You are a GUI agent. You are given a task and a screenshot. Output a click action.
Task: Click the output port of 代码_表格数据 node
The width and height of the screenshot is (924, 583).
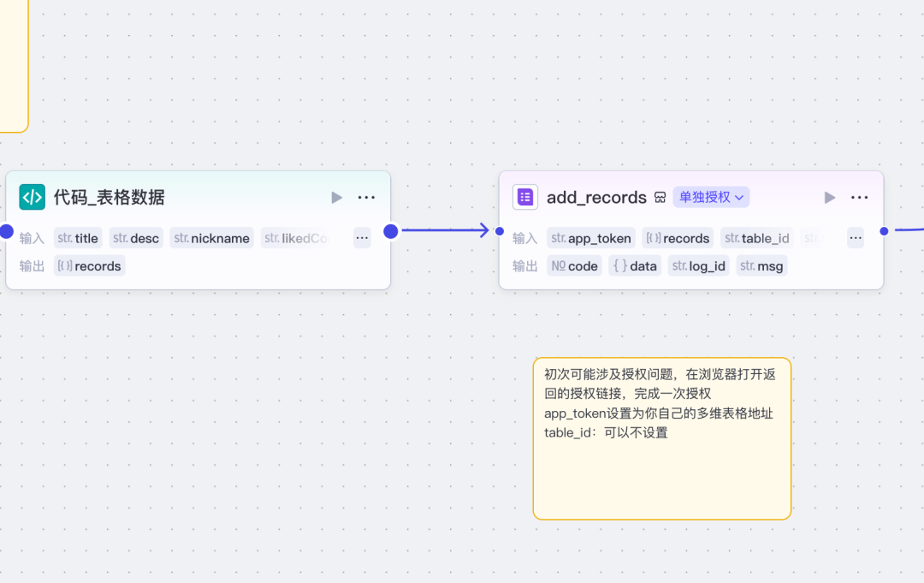391,231
